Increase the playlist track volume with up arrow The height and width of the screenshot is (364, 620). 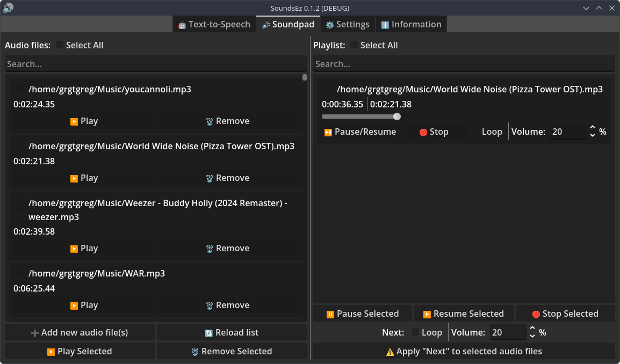tap(592, 128)
